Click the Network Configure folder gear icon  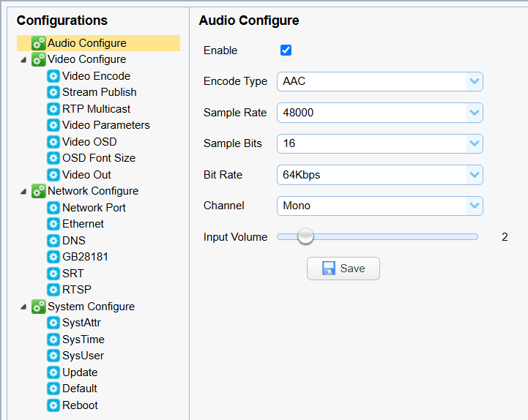pos(39,191)
